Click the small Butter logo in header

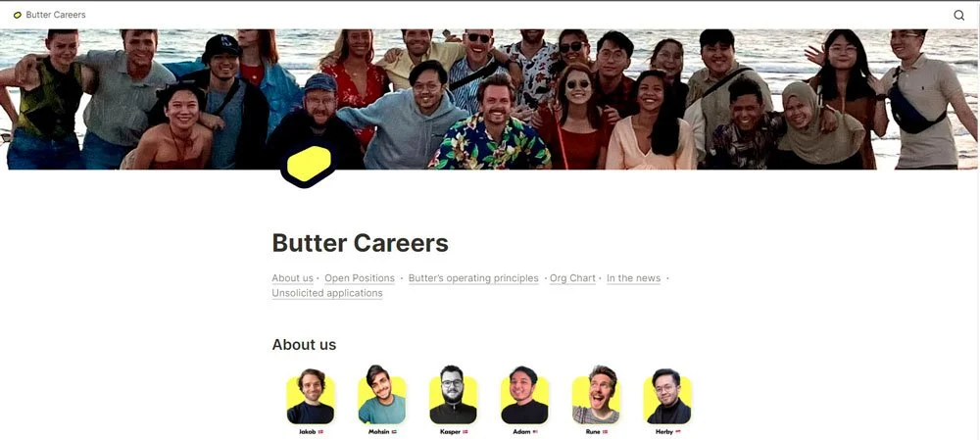[18, 15]
